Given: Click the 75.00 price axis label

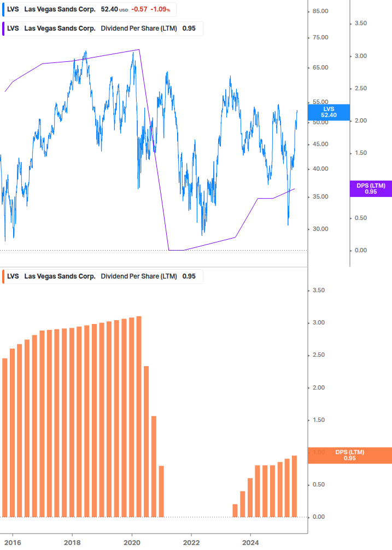Looking at the screenshot, I should [320, 38].
